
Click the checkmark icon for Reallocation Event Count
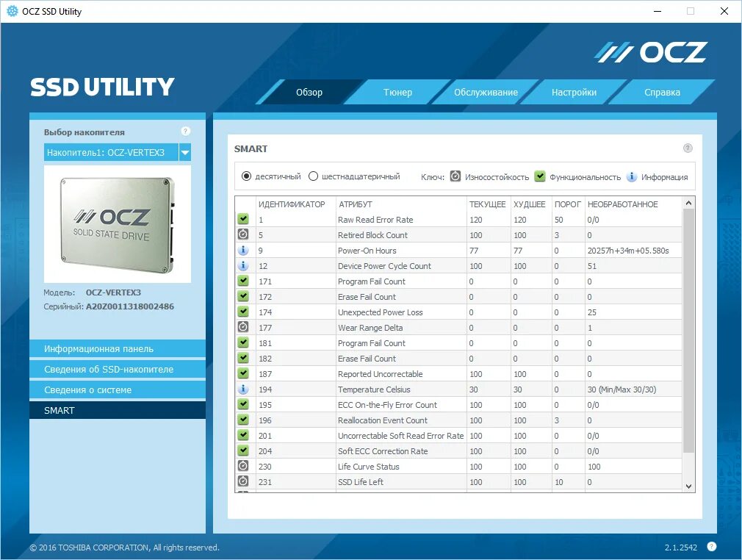pyautogui.click(x=242, y=420)
